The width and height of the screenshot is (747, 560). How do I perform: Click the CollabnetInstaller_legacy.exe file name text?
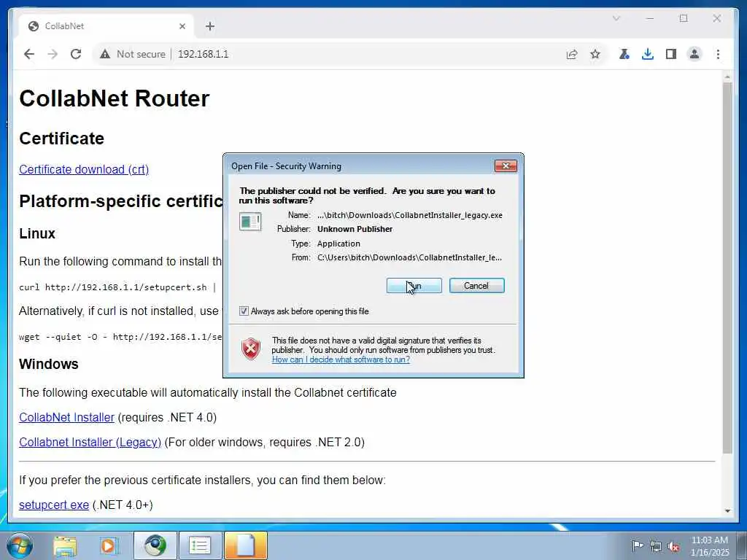click(x=410, y=215)
